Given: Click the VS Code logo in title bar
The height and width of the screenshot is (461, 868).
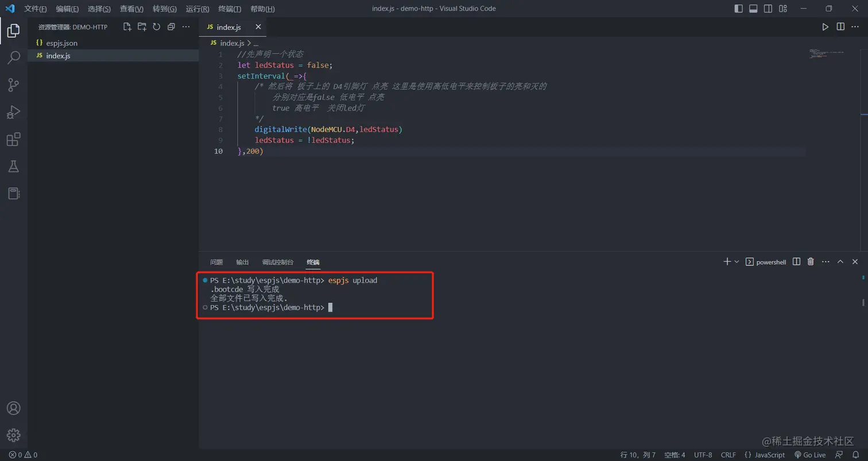Looking at the screenshot, I should coord(10,9).
